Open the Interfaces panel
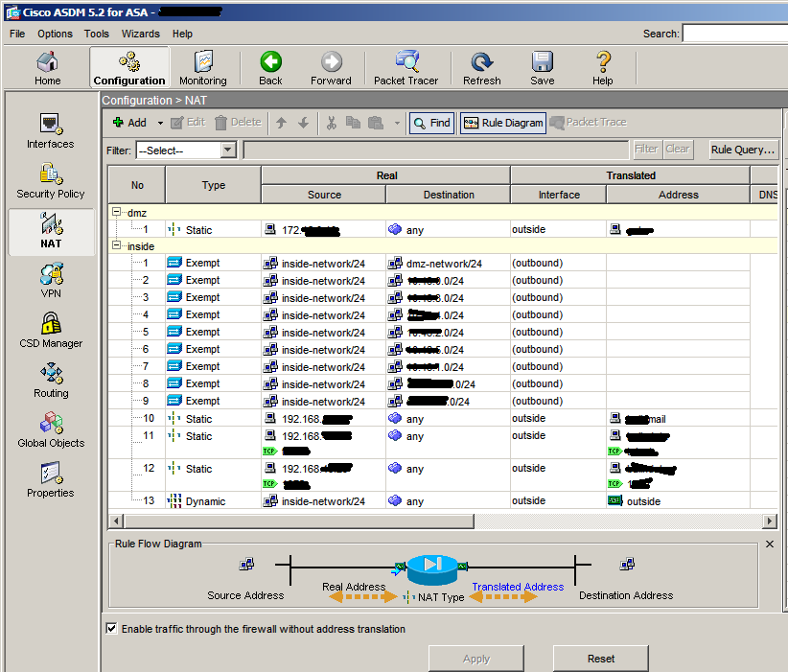The width and height of the screenshot is (788, 672). pyautogui.click(x=50, y=130)
